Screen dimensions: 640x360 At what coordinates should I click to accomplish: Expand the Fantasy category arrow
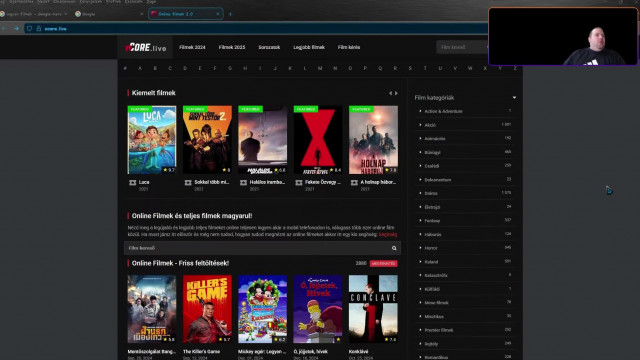[420, 220]
